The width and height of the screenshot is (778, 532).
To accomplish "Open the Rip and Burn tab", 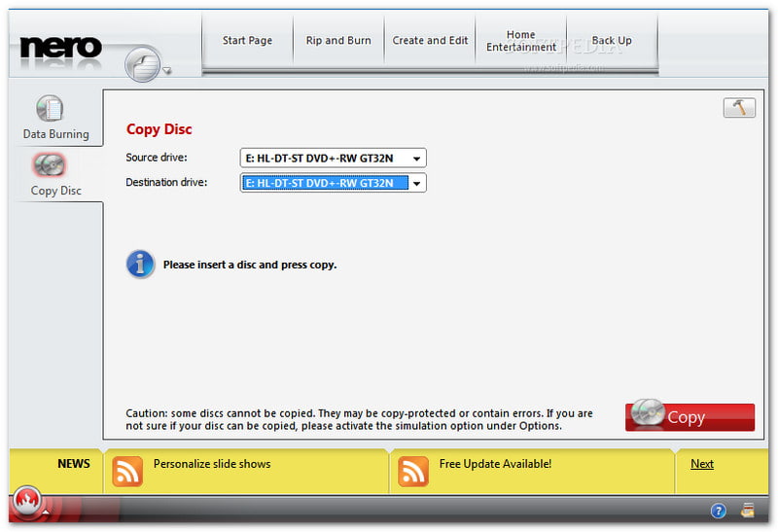I will 338,41.
